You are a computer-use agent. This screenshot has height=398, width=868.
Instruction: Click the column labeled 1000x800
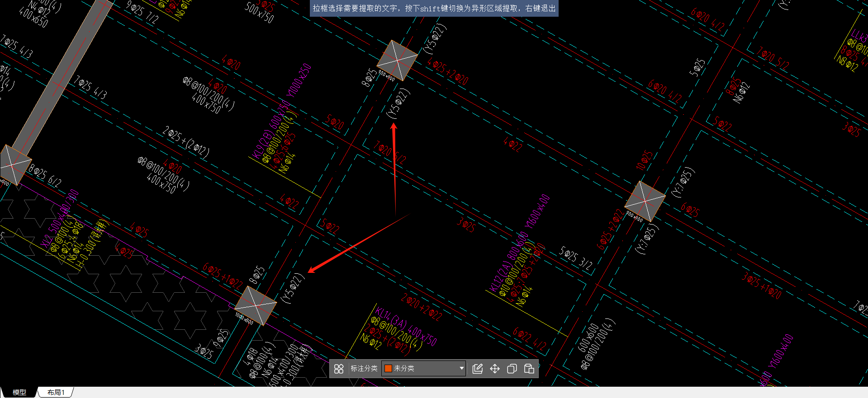(256, 305)
